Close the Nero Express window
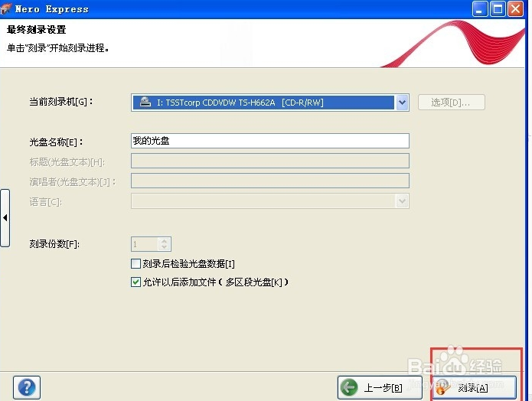 515,9
